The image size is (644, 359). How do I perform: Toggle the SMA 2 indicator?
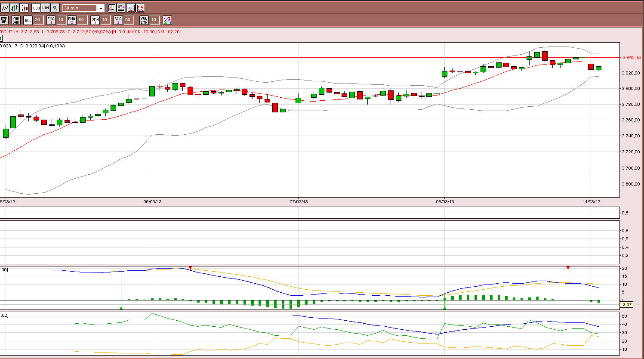118,20
